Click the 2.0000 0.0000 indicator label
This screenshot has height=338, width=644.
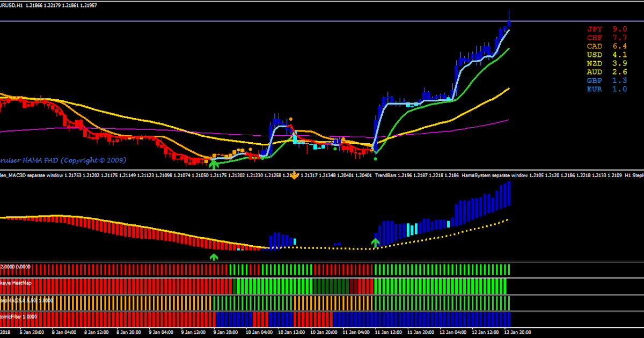(16, 266)
